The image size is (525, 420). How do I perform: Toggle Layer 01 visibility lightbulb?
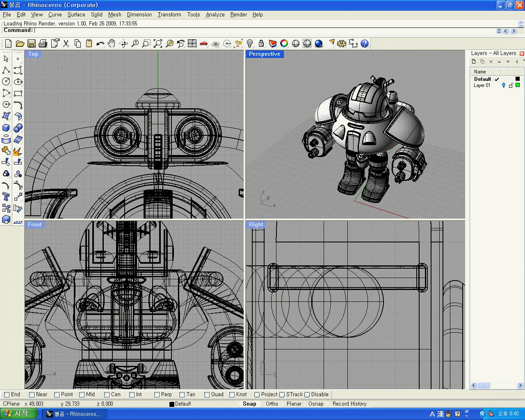tap(504, 85)
